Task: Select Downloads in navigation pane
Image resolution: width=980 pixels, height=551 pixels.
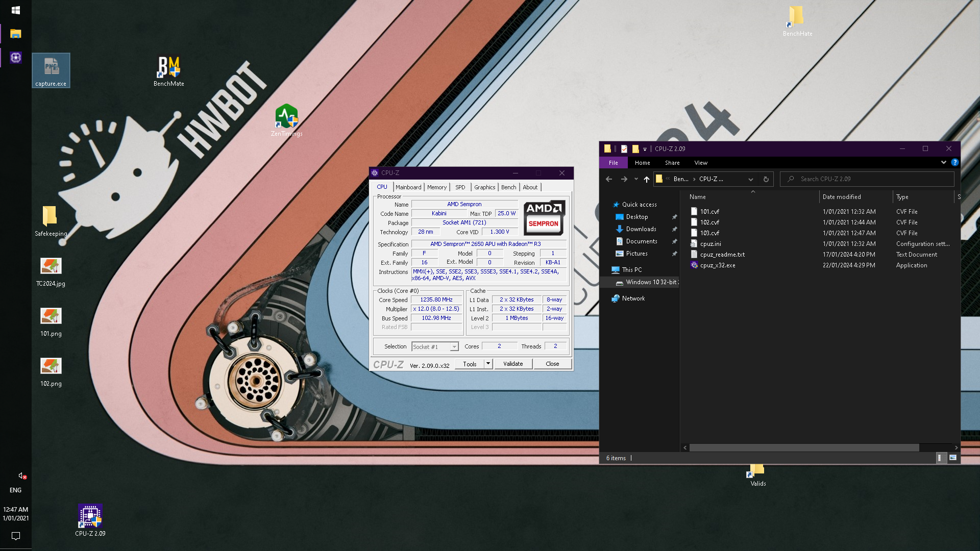Action: pyautogui.click(x=641, y=229)
